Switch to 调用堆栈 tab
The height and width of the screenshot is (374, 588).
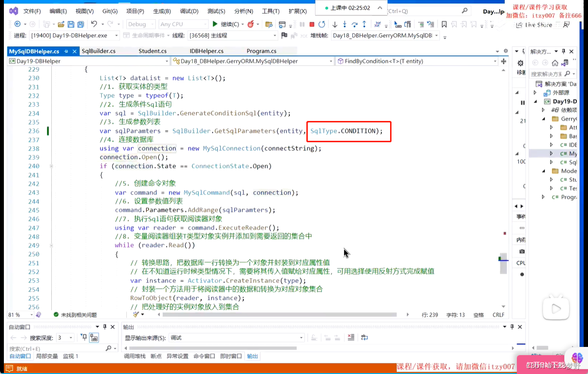[135, 356]
